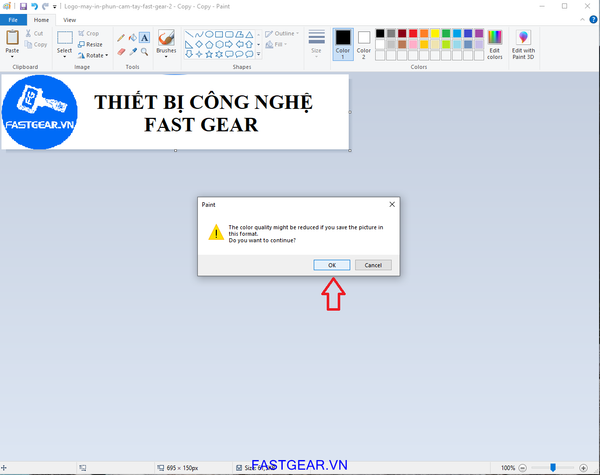Choose the yellow palette swatch
The height and width of the screenshot is (475, 600).
coord(435,33)
